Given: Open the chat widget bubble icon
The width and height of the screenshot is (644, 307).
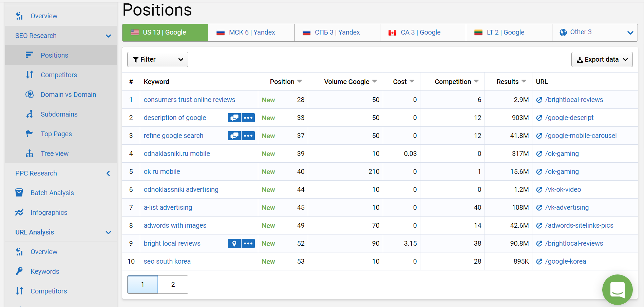Looking at the screenshot, I should [617, 290].
